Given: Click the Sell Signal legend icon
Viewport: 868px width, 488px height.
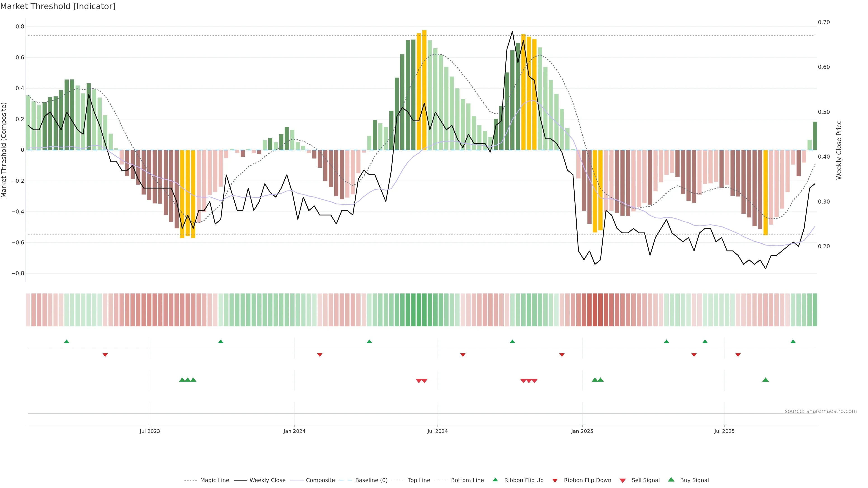Looking at the screenshot, I should (623, 481).
